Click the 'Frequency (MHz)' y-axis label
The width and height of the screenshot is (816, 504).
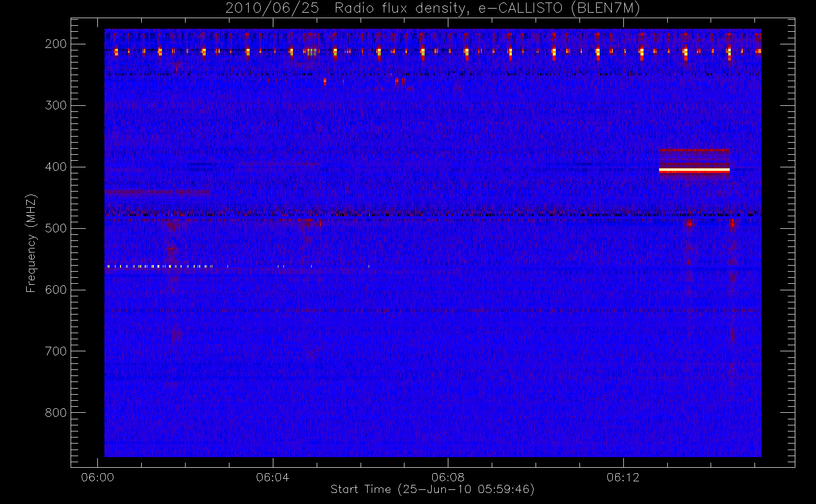click(31, 243)
